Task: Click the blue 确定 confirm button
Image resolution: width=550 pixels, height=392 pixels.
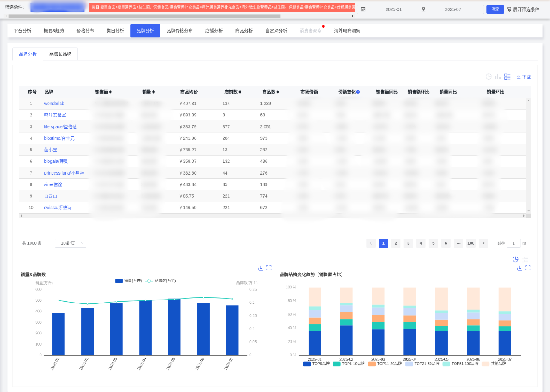Action: 495,9
